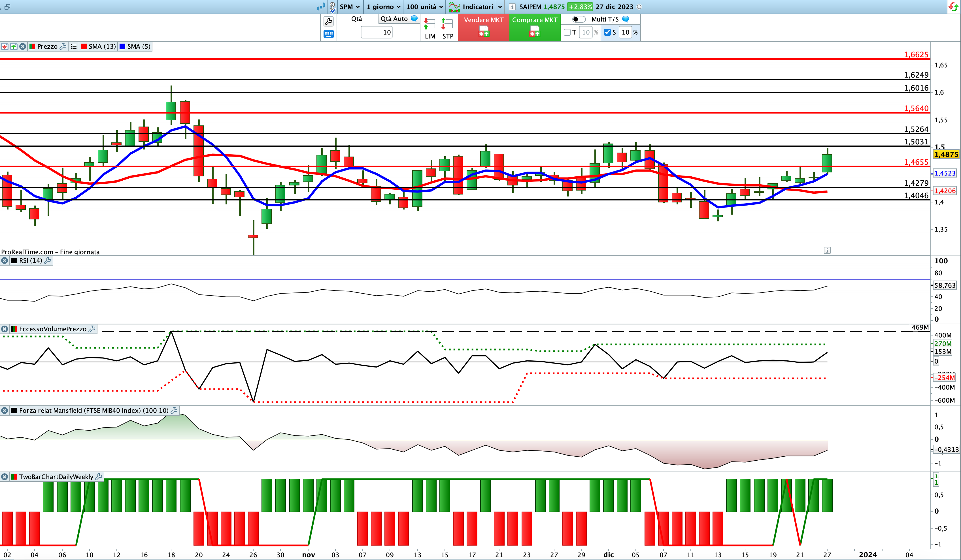Open TwoBarChartDailyWeekly settings wrench
The height and width of the screenshot is (560, 961).
99,476
